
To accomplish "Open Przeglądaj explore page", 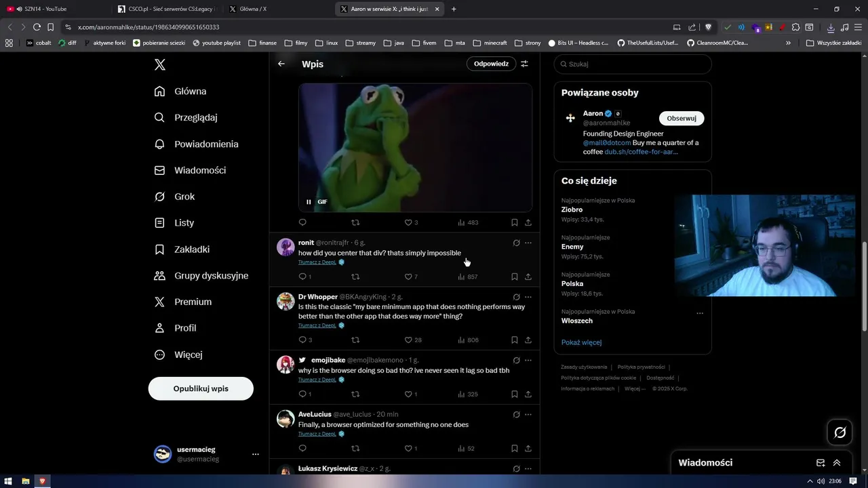I will click(186, 117).
